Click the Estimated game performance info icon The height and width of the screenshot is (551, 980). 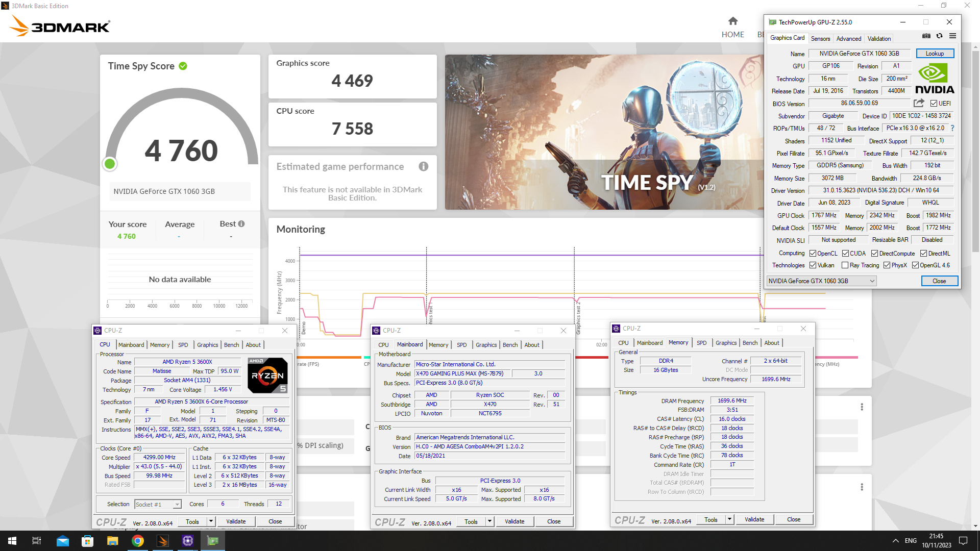(x=423, y=166)
